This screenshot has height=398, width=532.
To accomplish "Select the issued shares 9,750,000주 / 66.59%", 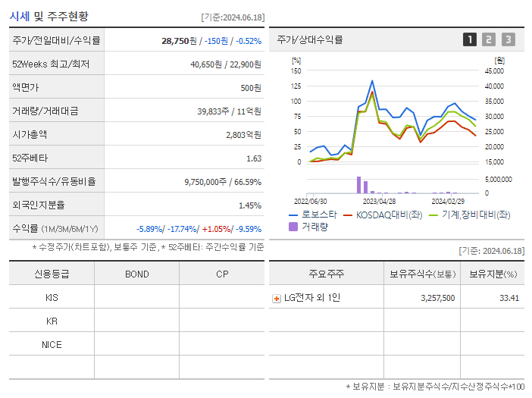I will 223,182.
